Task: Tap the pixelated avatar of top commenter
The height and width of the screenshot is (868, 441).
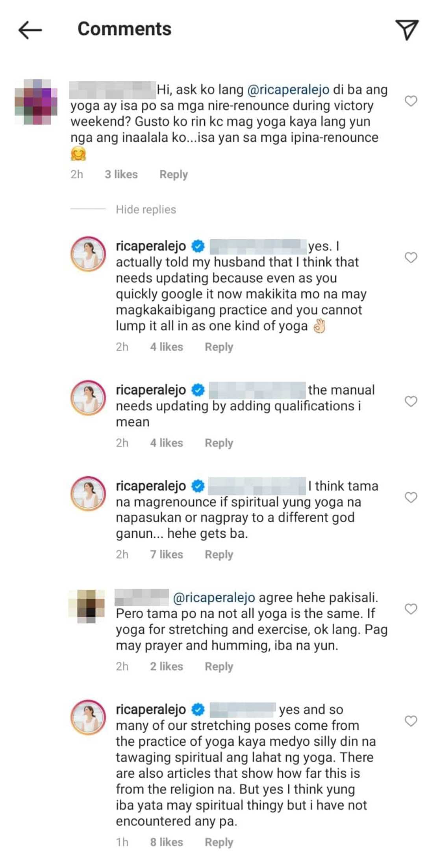Action: click(x=36, y=102)
